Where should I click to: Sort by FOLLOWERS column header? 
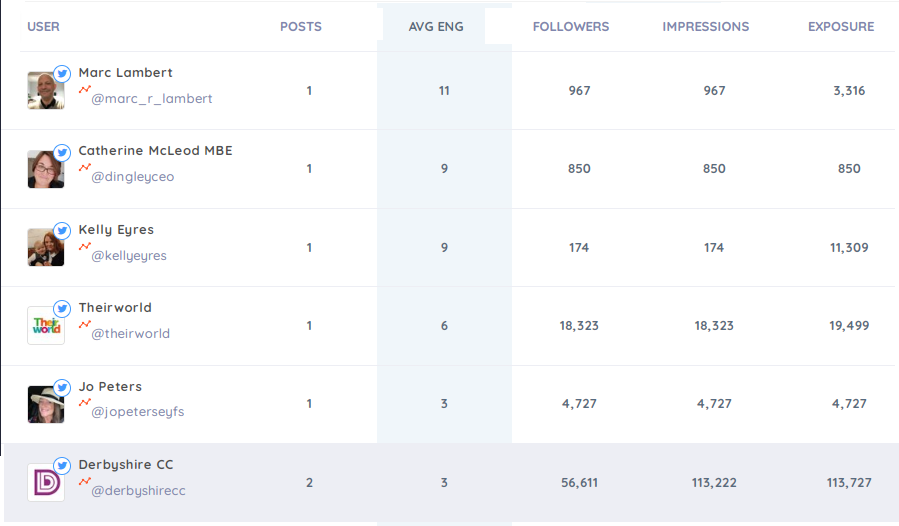tap(571, 26)
